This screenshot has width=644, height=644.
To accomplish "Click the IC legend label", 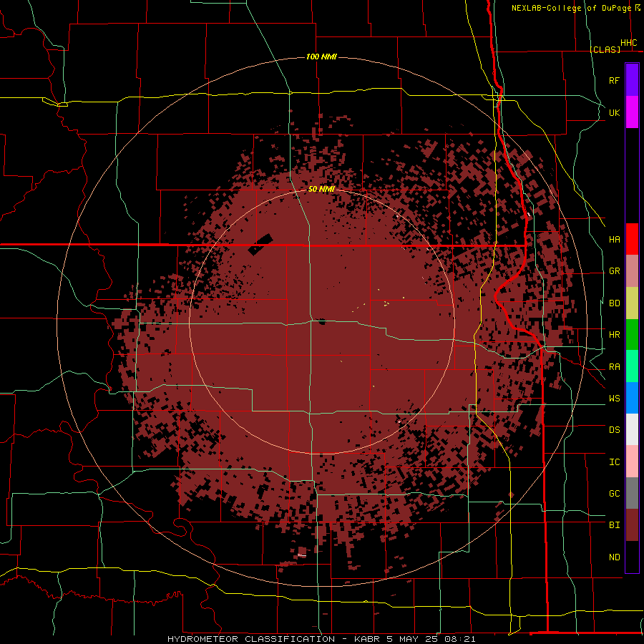I will (614, 462).
